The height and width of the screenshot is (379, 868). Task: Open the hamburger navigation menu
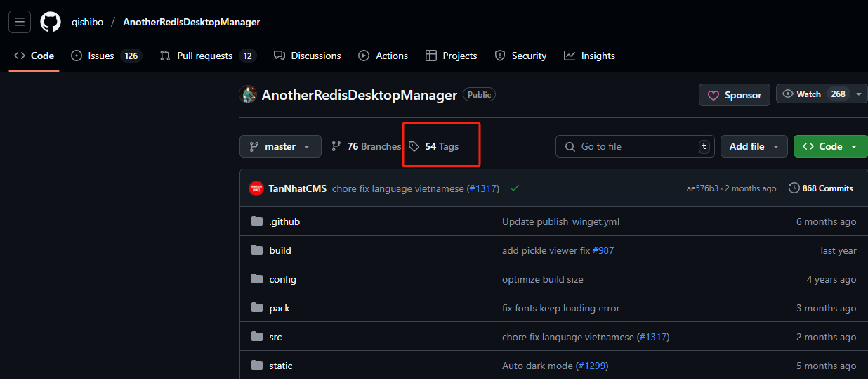(19, 22)
